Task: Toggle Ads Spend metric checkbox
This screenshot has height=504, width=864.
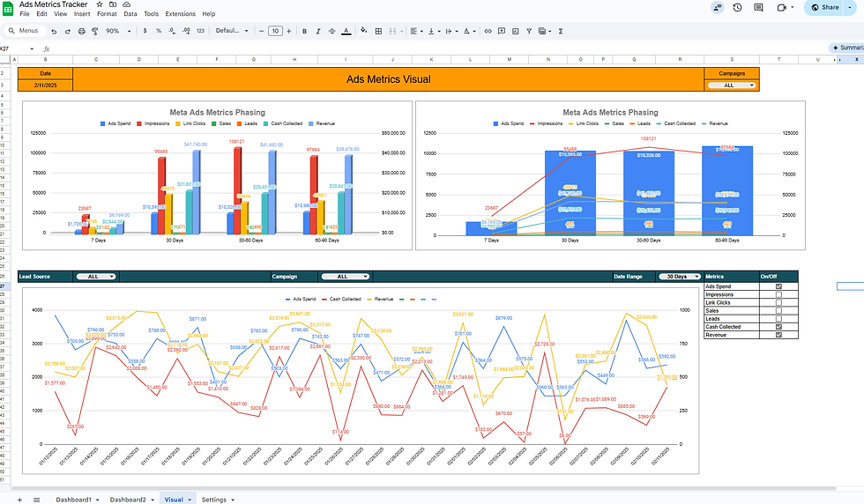Action: tap(778, 286)
